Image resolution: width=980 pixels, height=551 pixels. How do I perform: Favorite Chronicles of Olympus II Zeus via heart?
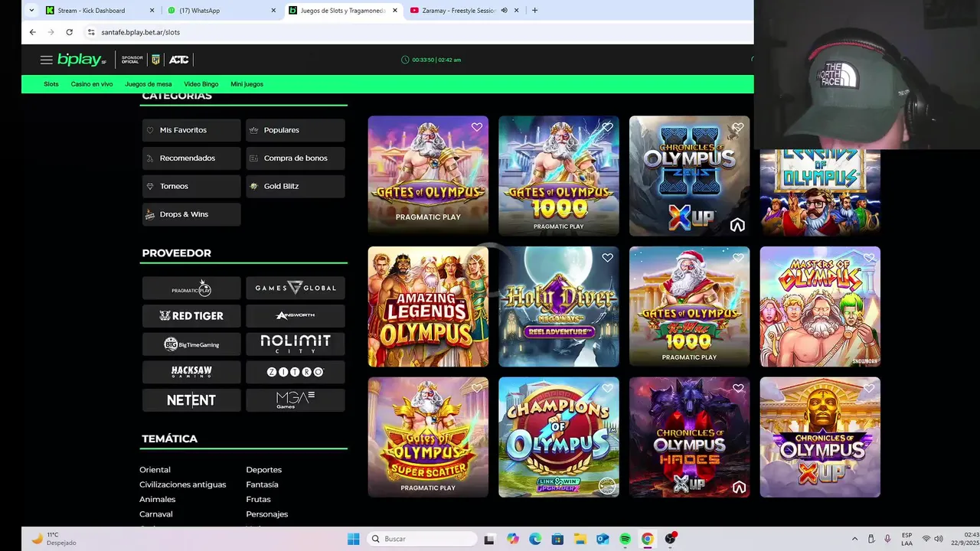738,127
